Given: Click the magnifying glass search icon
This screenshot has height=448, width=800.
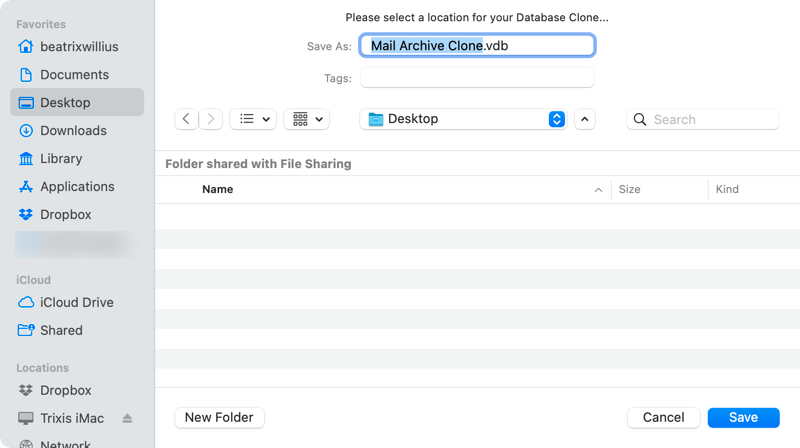Looking at the screenshot, I should pyautogui.click(x=640, y=119).
